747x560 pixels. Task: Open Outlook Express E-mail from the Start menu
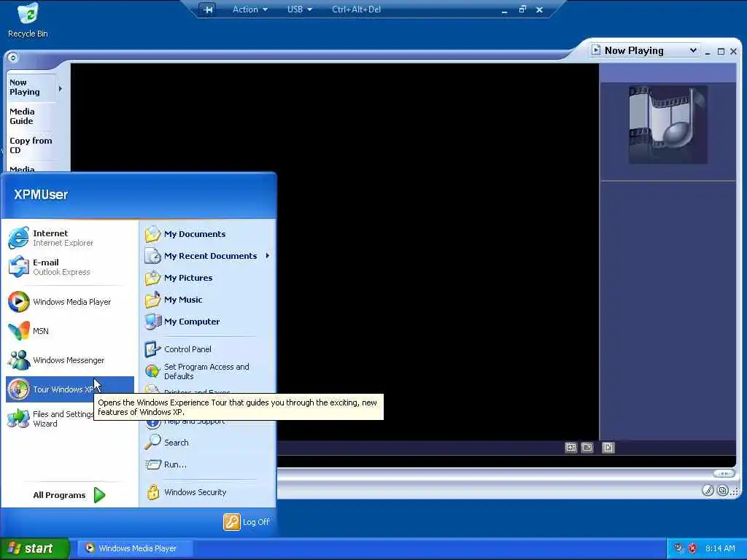(x=69, y=267)
